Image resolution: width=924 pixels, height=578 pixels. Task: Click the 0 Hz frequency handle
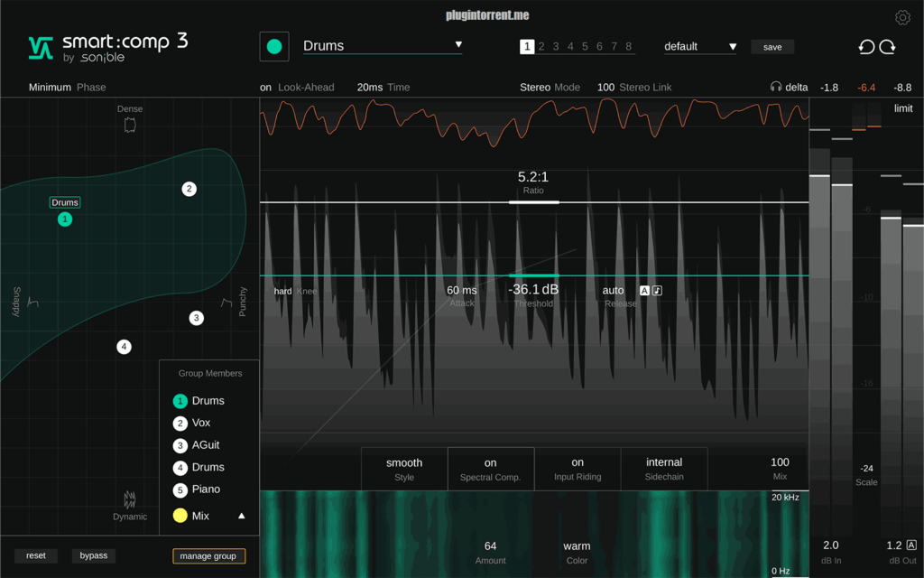click(x=781, y=571)
